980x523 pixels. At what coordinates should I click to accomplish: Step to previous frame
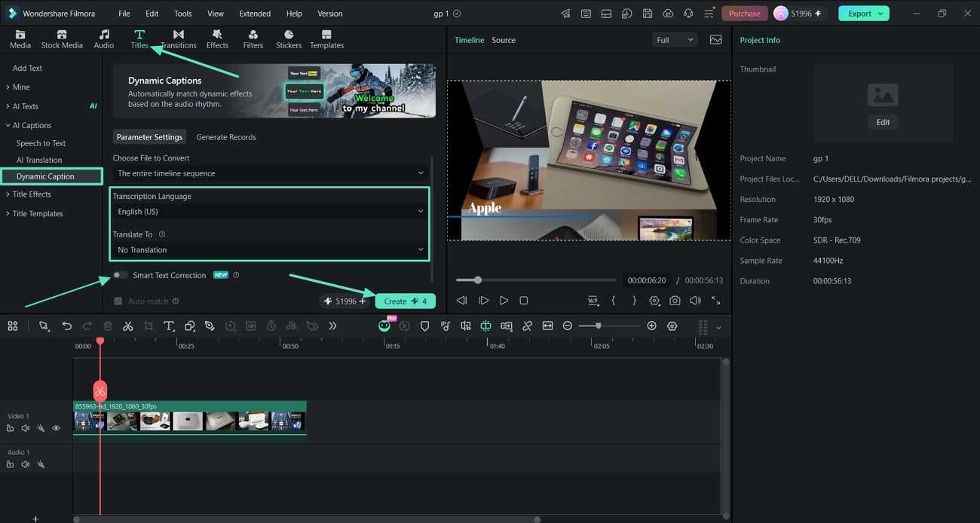click(x=462, y=300)
